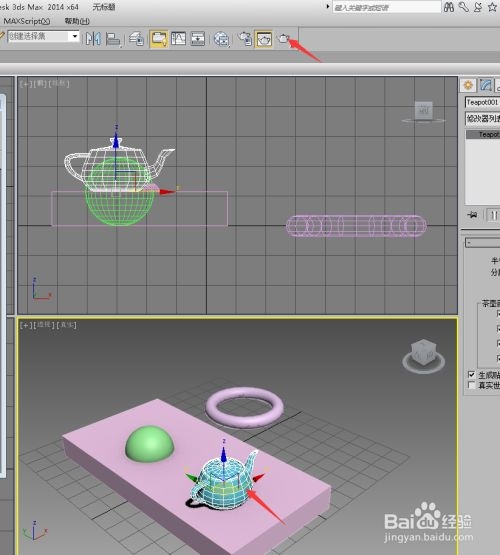This screenshot has width=500, height=555.
Task: Open front viewport [线框] shading label menu
Action: 58,84
